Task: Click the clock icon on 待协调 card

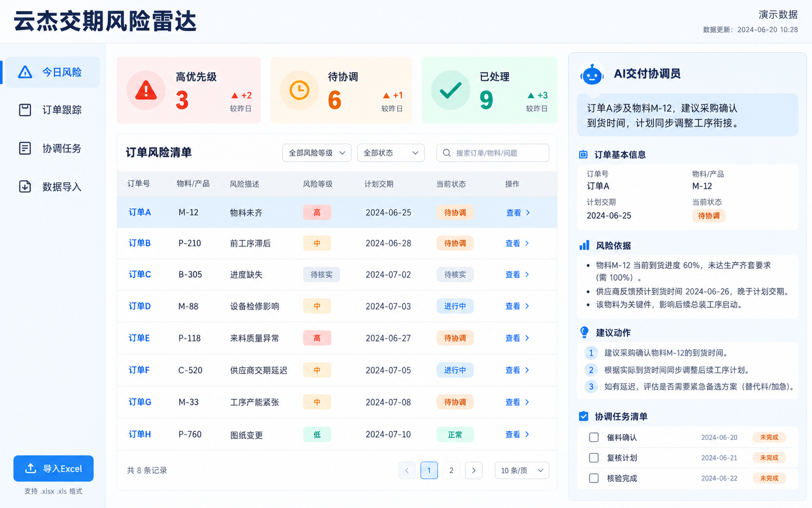Action: click(300, 91)
